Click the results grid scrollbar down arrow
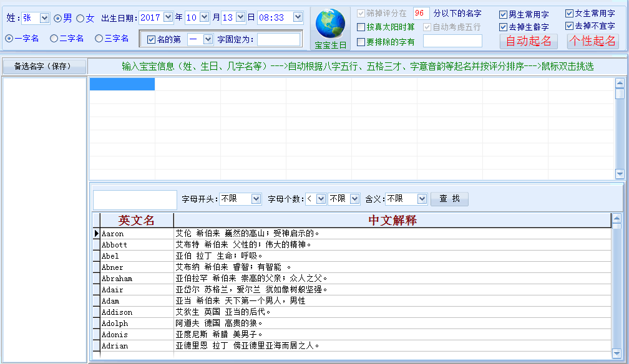 coord(620,174)
